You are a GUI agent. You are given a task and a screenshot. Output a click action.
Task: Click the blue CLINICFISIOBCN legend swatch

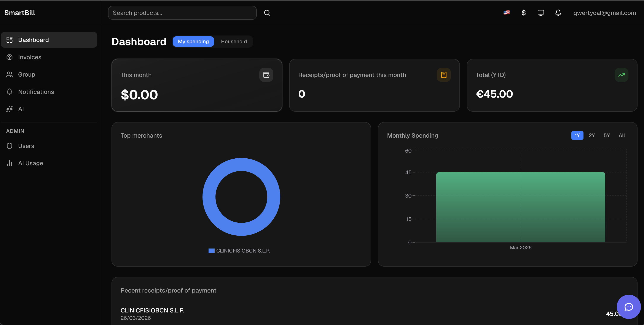click(212, 251)
